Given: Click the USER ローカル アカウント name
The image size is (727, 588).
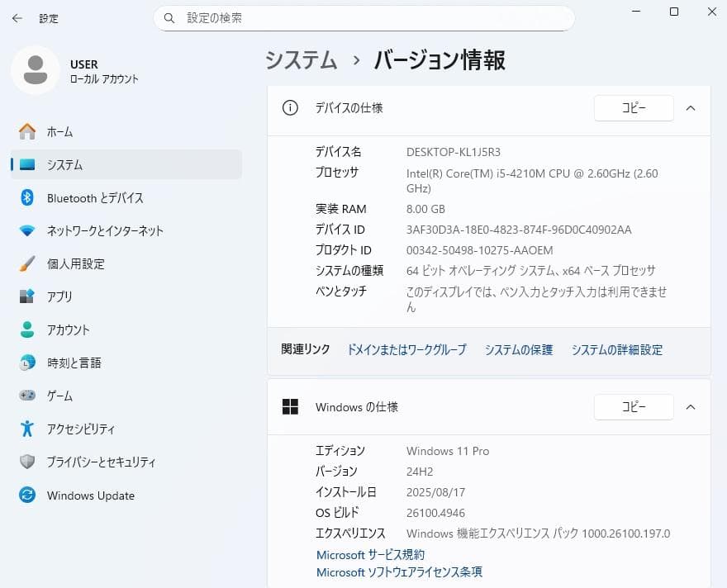Looking at the screenshot, I should click(104, 71).
